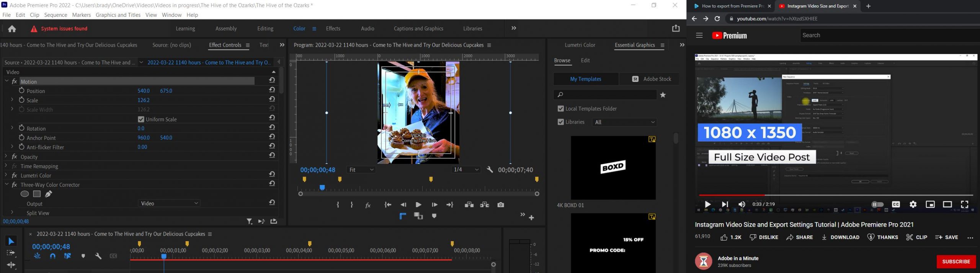Uncheck Local Templates Folder checkbox
The height and width of the screenshot is (273, 980).
(560, 109)
